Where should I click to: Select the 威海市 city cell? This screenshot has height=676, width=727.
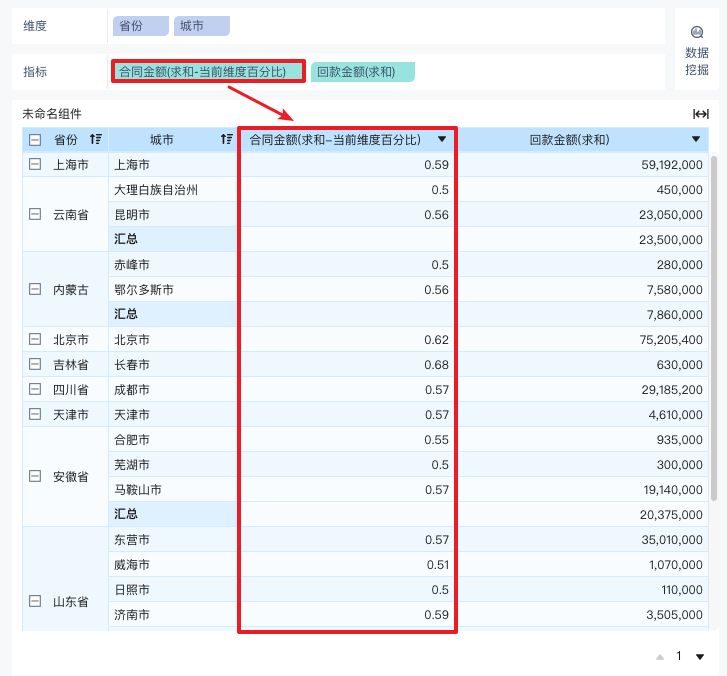click(173, 565)
